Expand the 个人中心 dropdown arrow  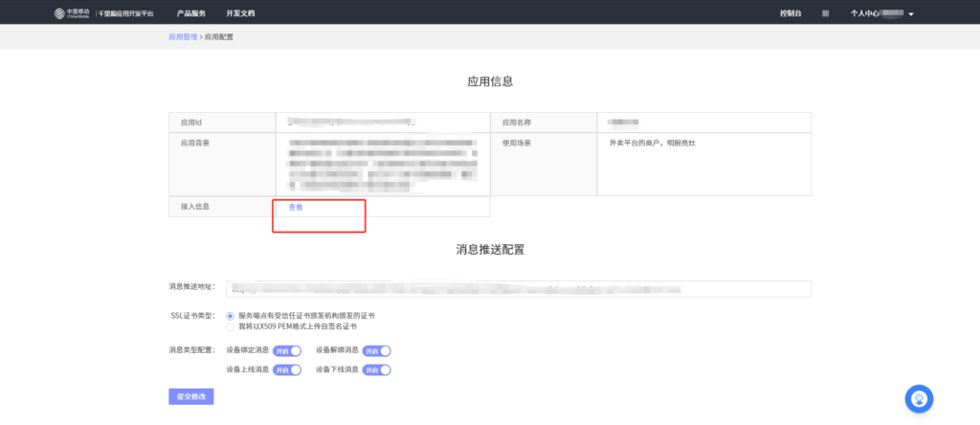click(x=911, y=14)
